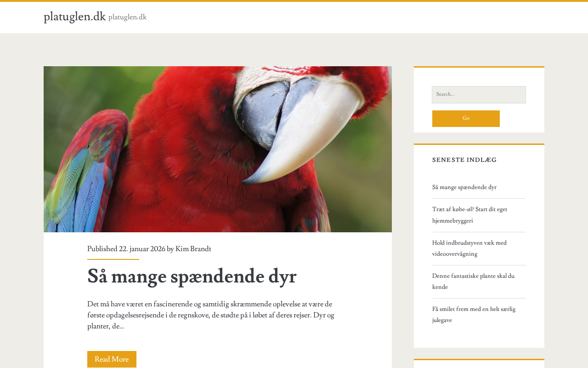Click the orange Go search button
Screen dimensions: 588x368
(x=466, y=119)
